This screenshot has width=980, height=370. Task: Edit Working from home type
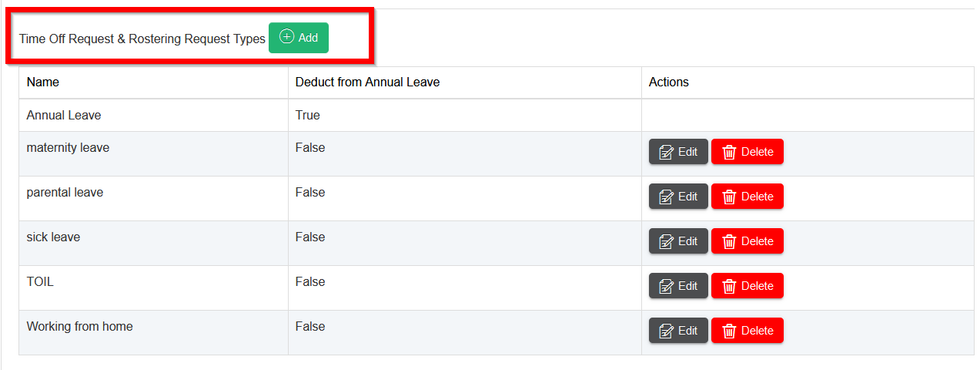678,331
